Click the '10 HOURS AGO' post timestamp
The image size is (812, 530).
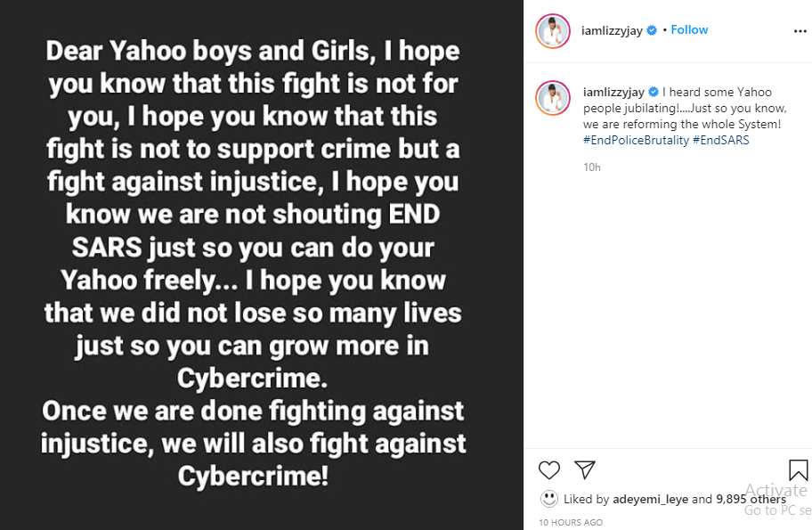click(571, 522)
